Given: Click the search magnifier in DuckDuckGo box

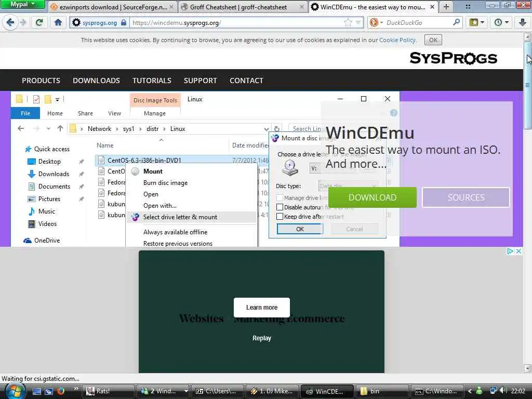Looking at the screenshot, I should 456,22.
